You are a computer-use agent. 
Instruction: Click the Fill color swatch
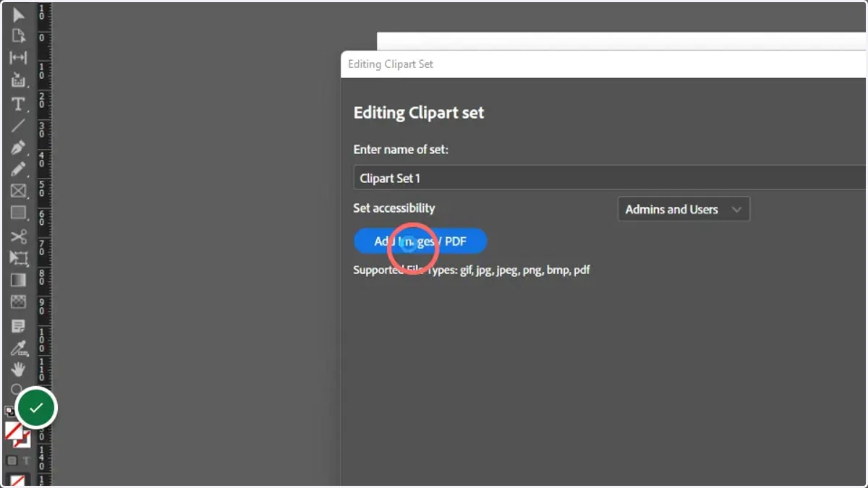pyautogui.click(x=12, y=431)
